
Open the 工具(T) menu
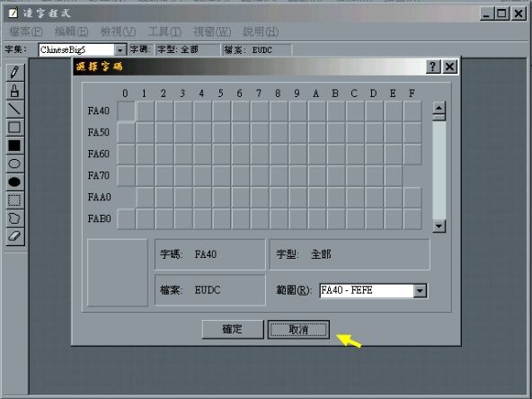coord(164,31)
